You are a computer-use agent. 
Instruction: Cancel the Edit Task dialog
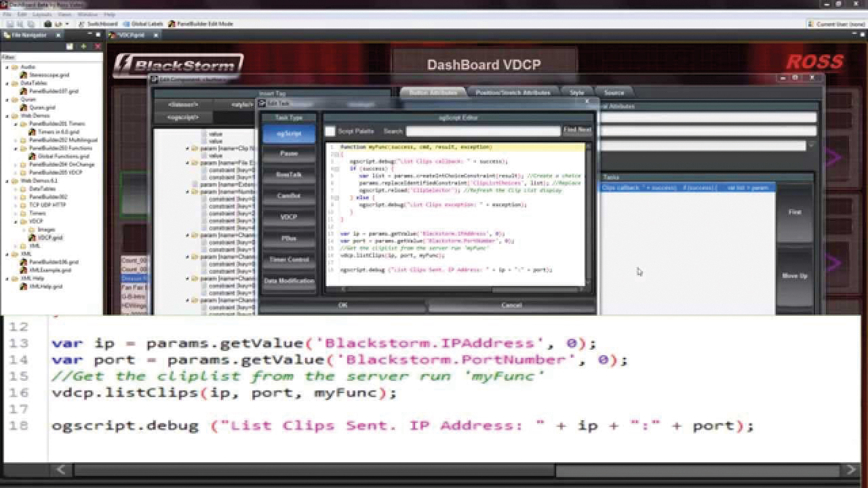(x=511, y=306)
